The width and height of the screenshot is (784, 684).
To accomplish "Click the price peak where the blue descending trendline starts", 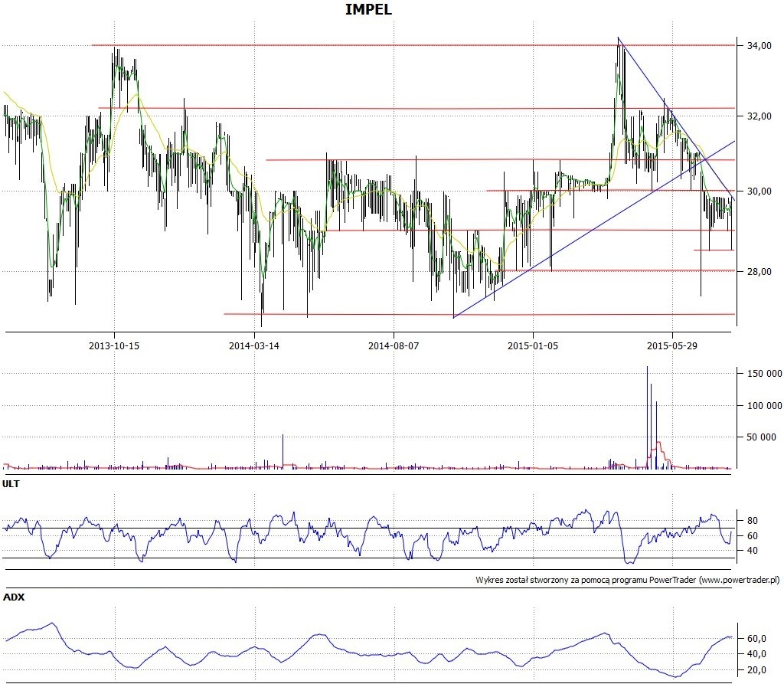I will [619, 38].
